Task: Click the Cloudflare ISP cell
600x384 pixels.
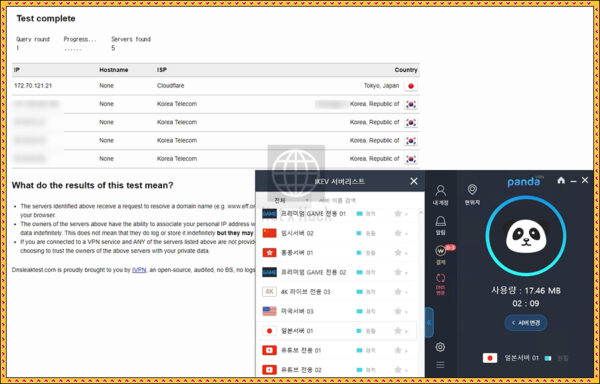Action: coord(170,86)
